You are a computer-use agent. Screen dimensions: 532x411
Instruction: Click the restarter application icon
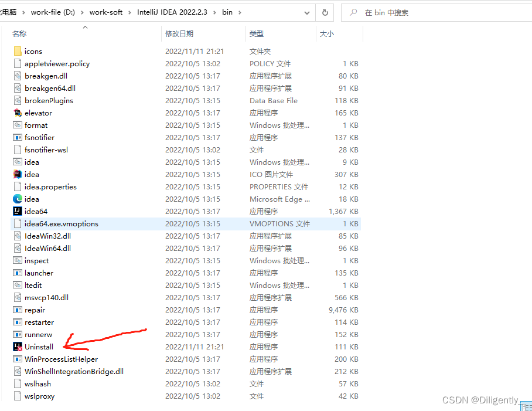pos(18,322)
